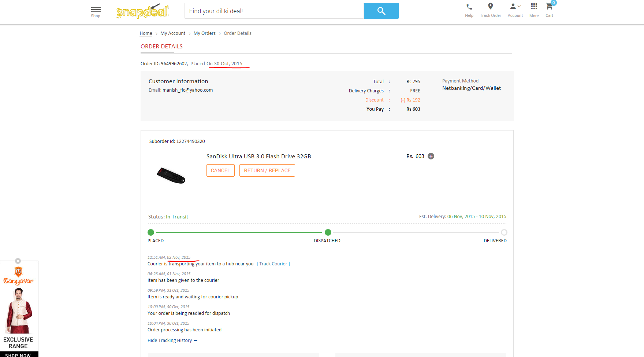Click the 12:51 AM, 02 Nov, 2015 timestamp
The height and width of the screenshot is (357, 644).
pos(169,257)
